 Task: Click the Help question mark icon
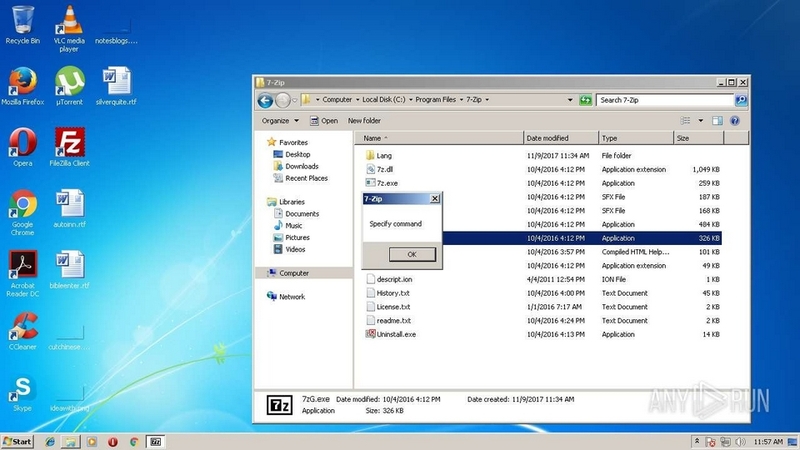pyautogui.click(x=735, y=121)
